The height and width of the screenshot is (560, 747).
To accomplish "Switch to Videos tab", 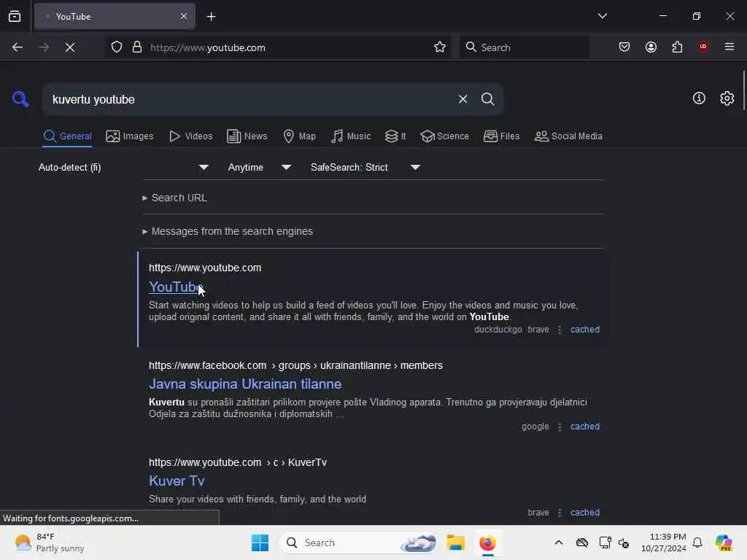I will pyautogui.click(x=190, y=136).
